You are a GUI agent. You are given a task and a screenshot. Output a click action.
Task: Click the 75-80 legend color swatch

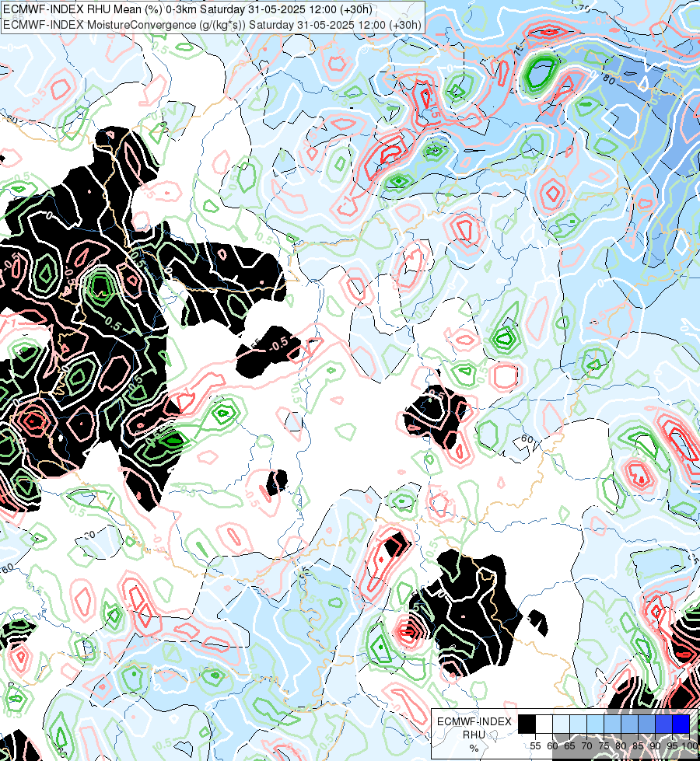coord(612,724)
